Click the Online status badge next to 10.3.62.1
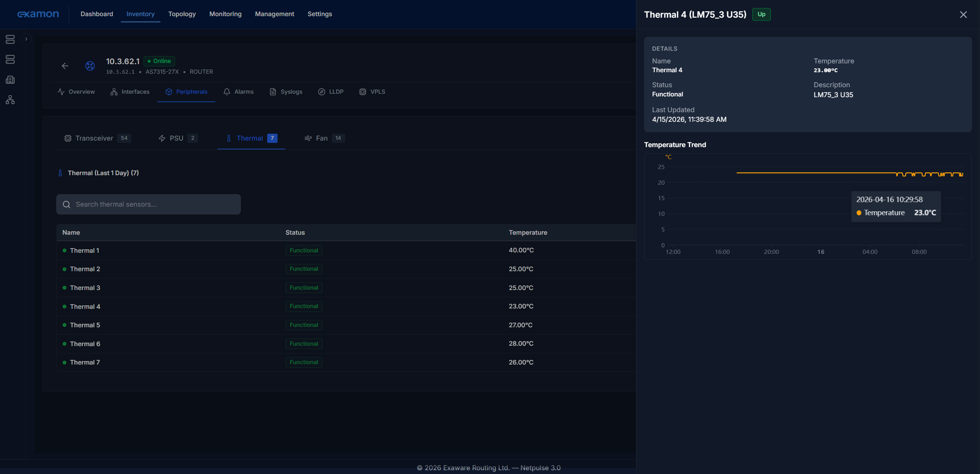Screen dimensions: 980x474 tap(159, 61)
